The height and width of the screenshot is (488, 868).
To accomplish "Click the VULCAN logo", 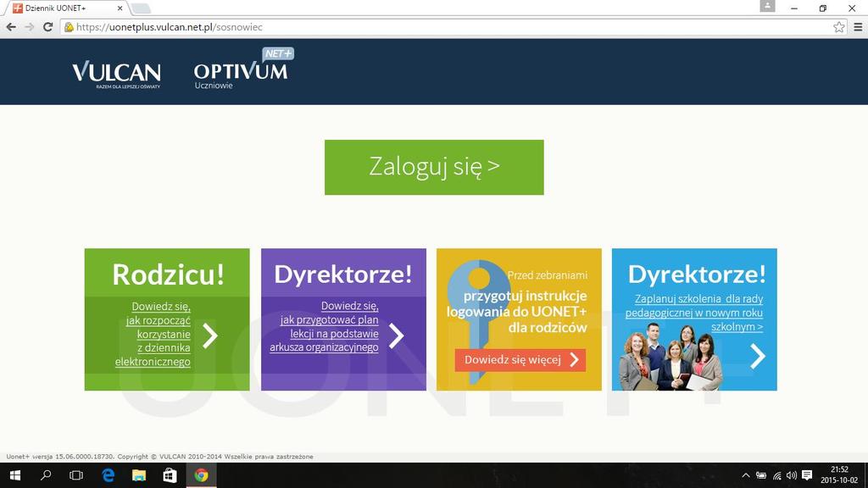I will 116,75.
